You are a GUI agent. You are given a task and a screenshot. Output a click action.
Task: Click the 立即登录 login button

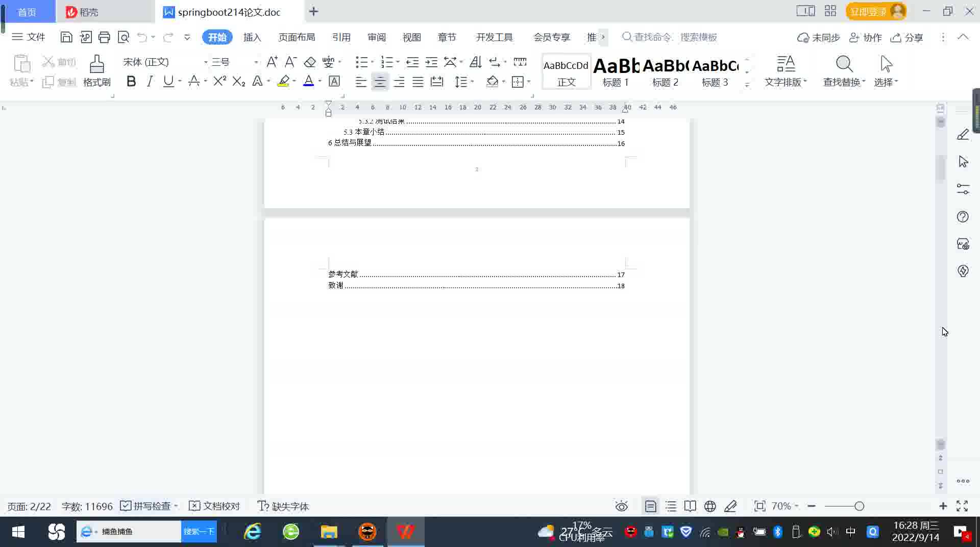(876, 11)
